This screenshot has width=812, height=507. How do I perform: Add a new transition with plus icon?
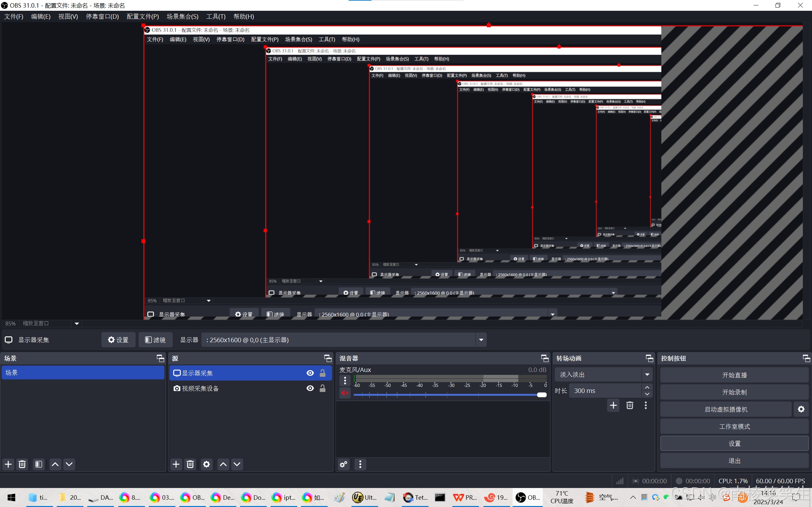click(x=613, y=405)
